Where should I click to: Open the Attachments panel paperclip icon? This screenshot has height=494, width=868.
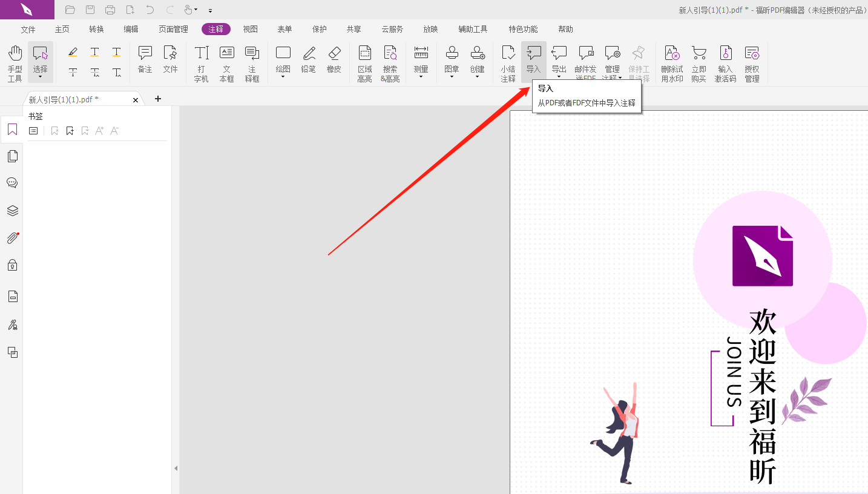click(12, 238)
